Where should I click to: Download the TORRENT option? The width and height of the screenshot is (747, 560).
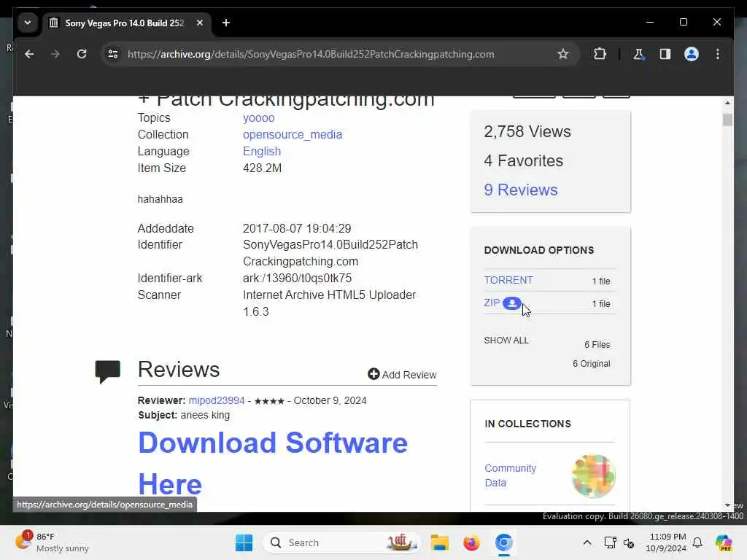[x=508, y=281]
